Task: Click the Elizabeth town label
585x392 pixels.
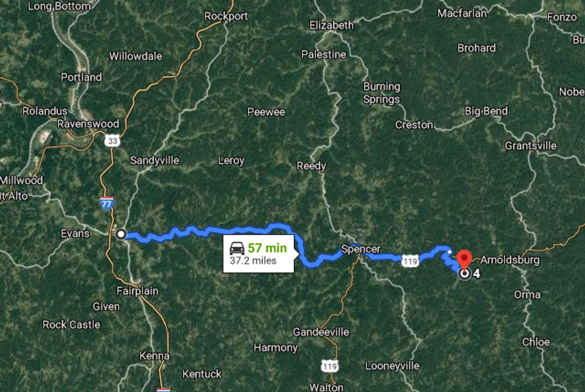Action: tap(332, 25)
